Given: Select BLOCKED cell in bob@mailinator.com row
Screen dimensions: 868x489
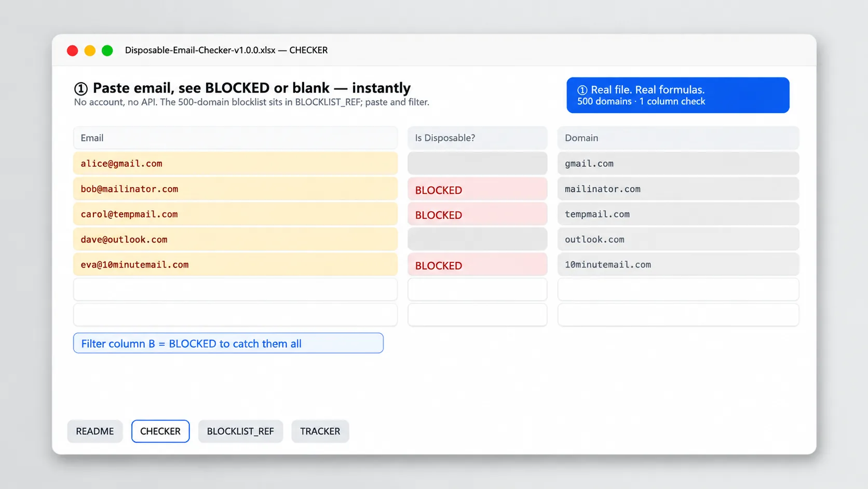Looking at the screenshot, I should pos(478,189).
